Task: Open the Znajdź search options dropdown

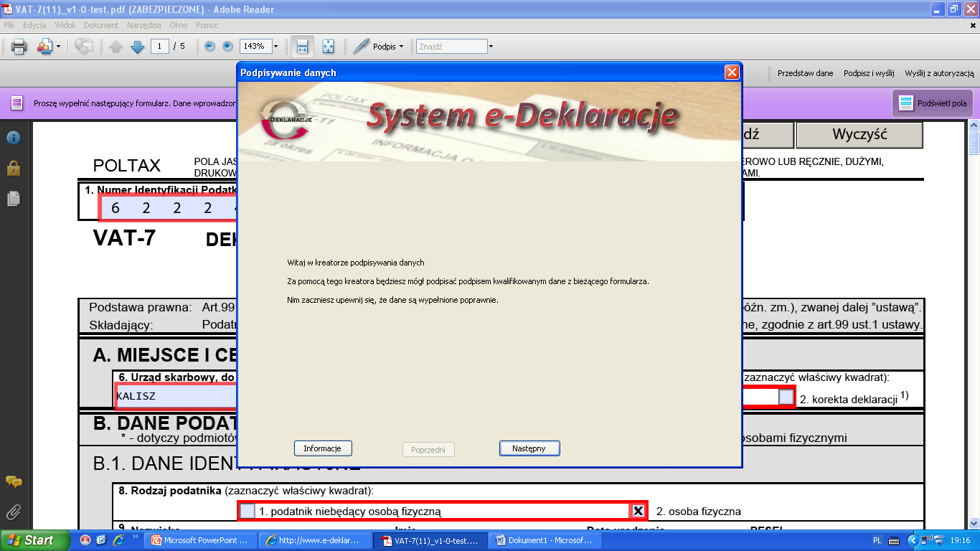Action: coord(491,47)
